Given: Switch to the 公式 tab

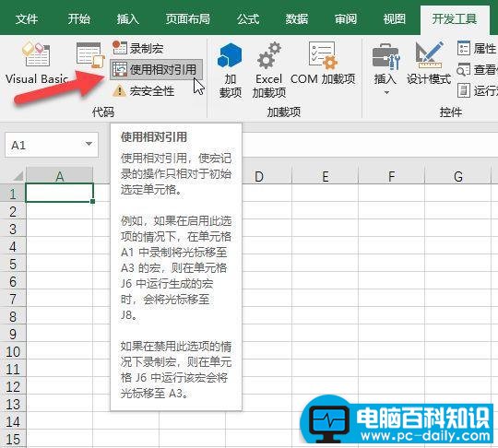Looking at the screenshot, I should (248, 19).
